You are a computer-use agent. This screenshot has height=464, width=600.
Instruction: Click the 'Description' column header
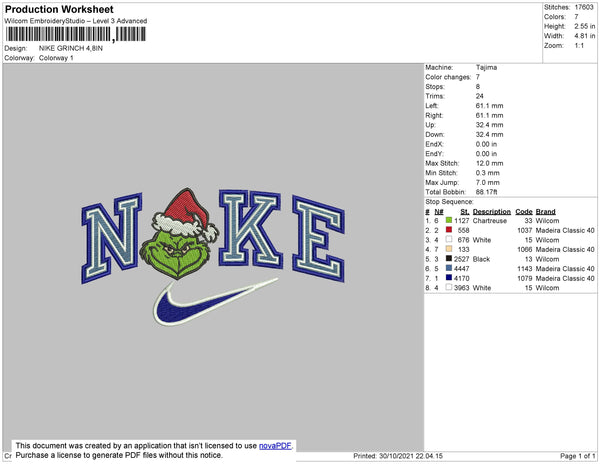tap(492, 212)
